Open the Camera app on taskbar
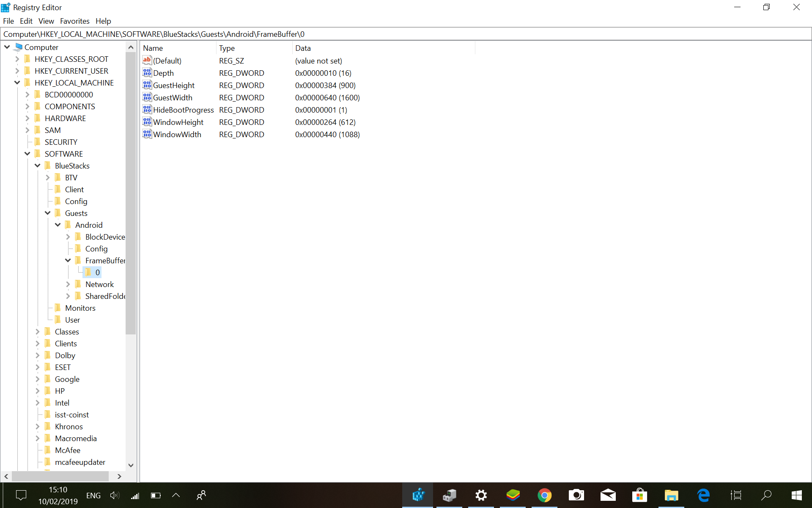Screen dimensions: 812x508 (x=576, y=495)
